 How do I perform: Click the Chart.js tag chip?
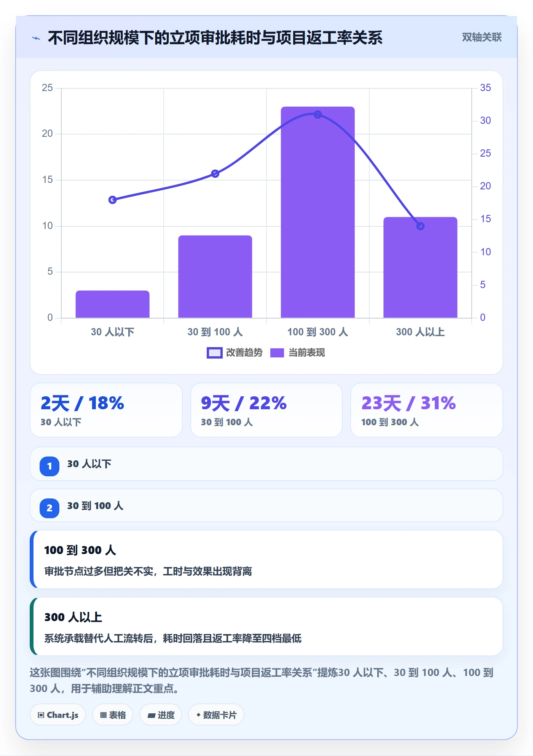(58, 715)
